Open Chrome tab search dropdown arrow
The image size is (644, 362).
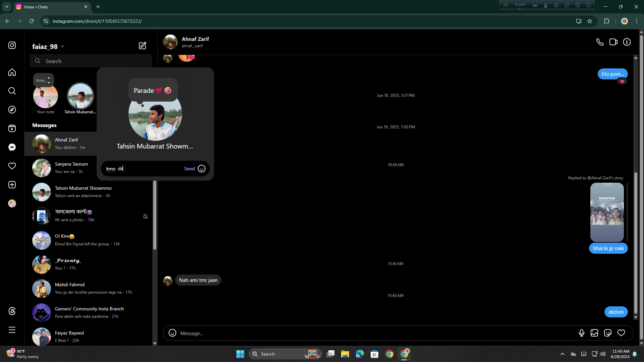(x=7, y=7)
